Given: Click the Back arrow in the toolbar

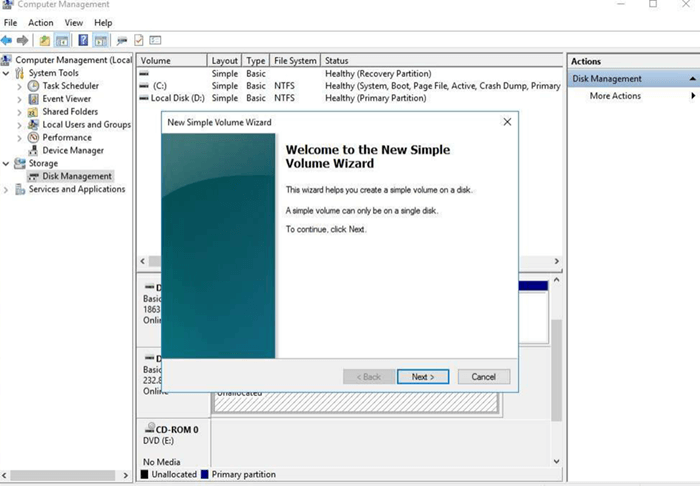Looking at the screenshot, I should point(7,40).
